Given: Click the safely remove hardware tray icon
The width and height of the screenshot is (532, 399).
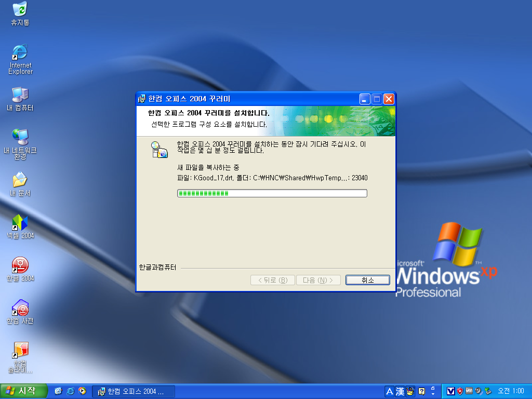Looking at the screenshot, I should coord(488,391).
